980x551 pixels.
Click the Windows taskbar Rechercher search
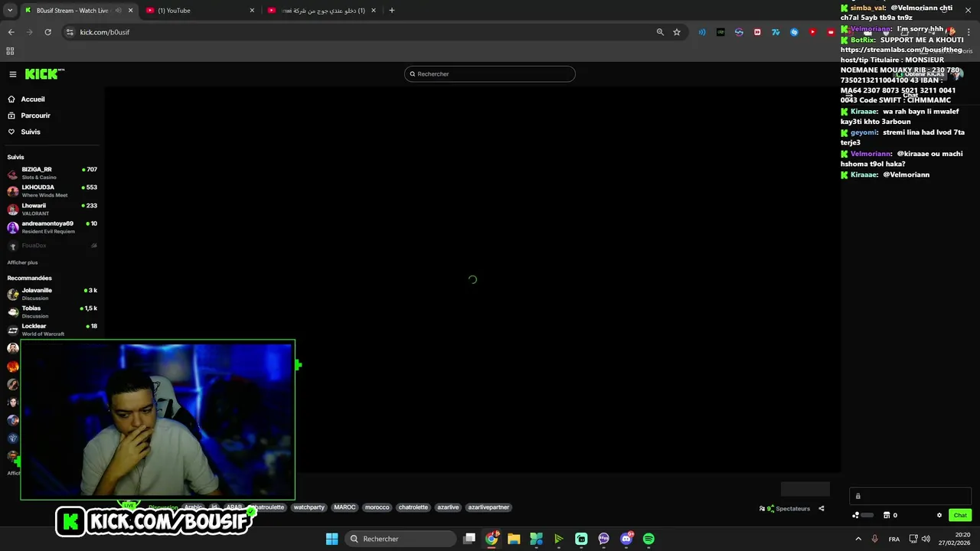tap(400, 539)
